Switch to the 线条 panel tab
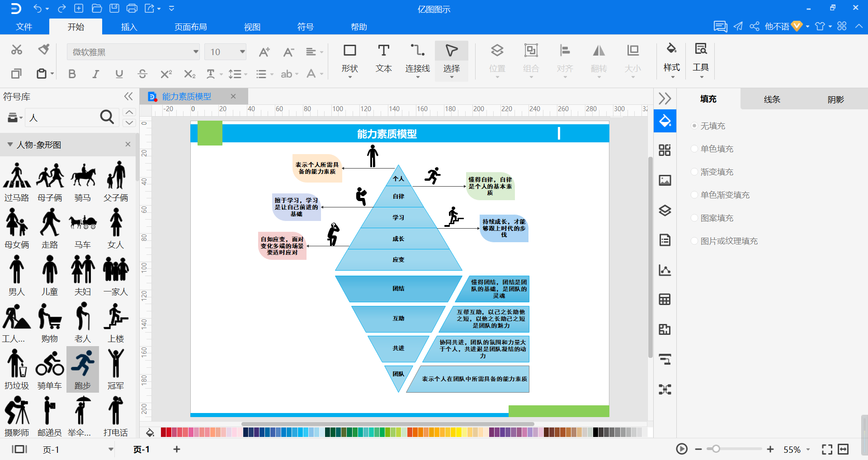This screenshot has height=460, width=868. 772,99
